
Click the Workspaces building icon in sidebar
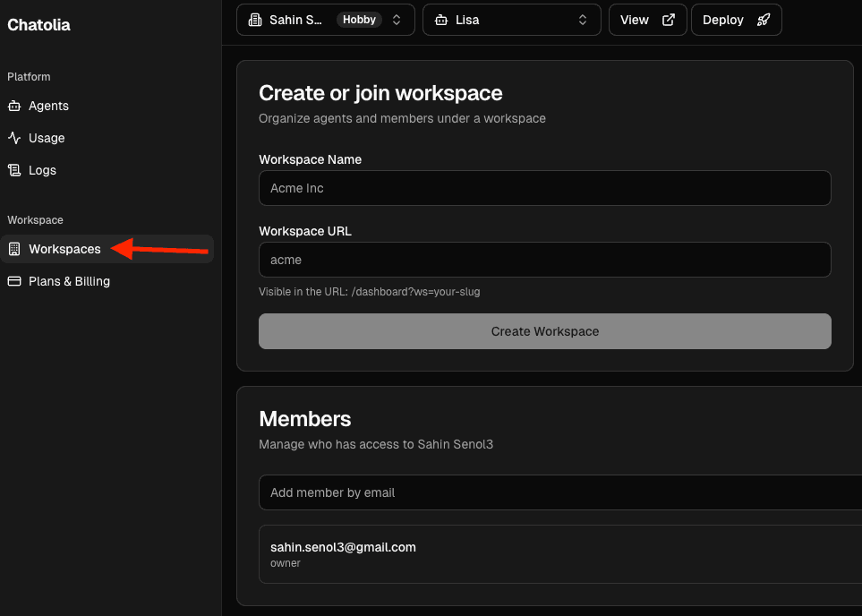[x=14, y=249]
